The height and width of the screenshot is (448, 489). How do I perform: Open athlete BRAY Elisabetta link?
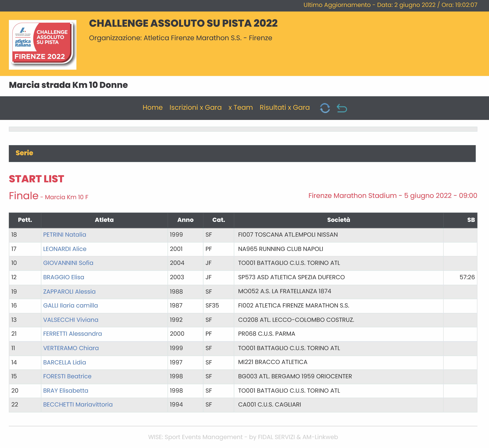[x=66, y=391]
